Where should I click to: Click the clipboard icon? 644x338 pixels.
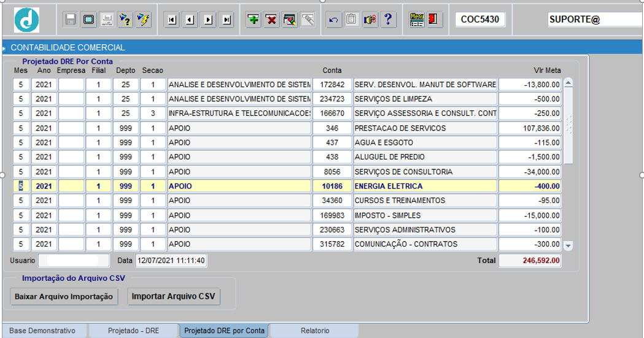[x=352, y=19]
